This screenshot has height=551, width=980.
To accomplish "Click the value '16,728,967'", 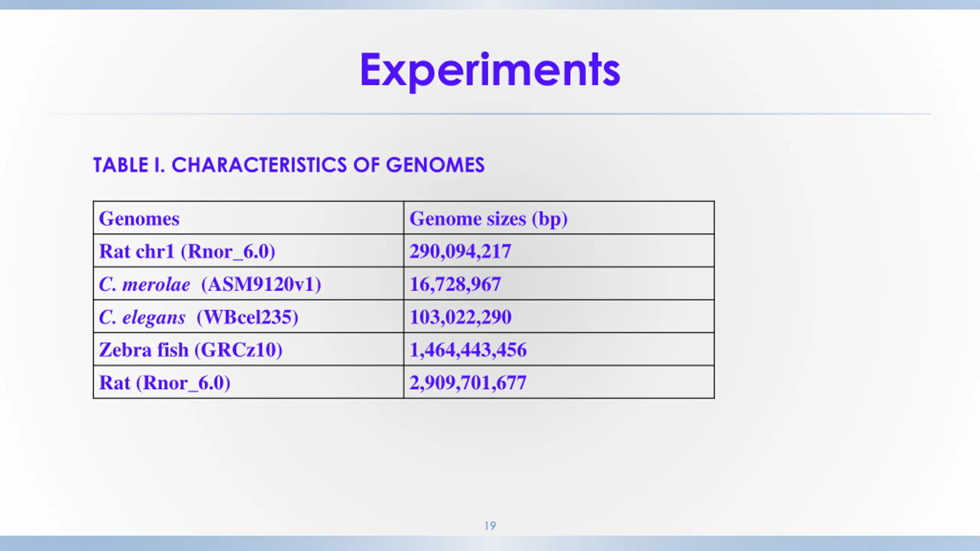I will [455, 284].
